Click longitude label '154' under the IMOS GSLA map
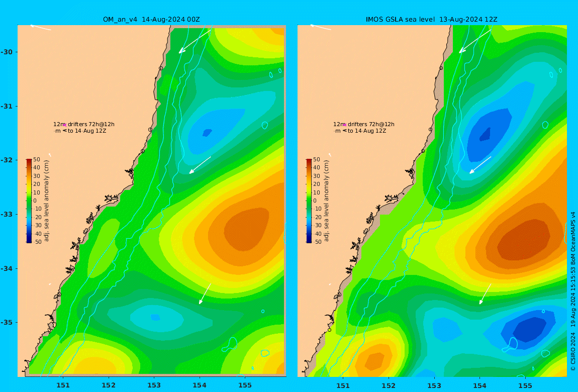578x392 pixels. 479,385
